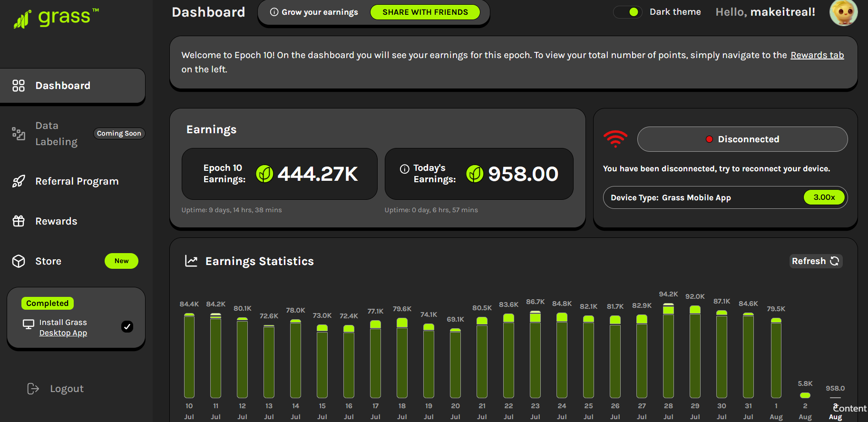Click the Earnings Statistics chart icon
868x422 pixels.
[191, 261]
